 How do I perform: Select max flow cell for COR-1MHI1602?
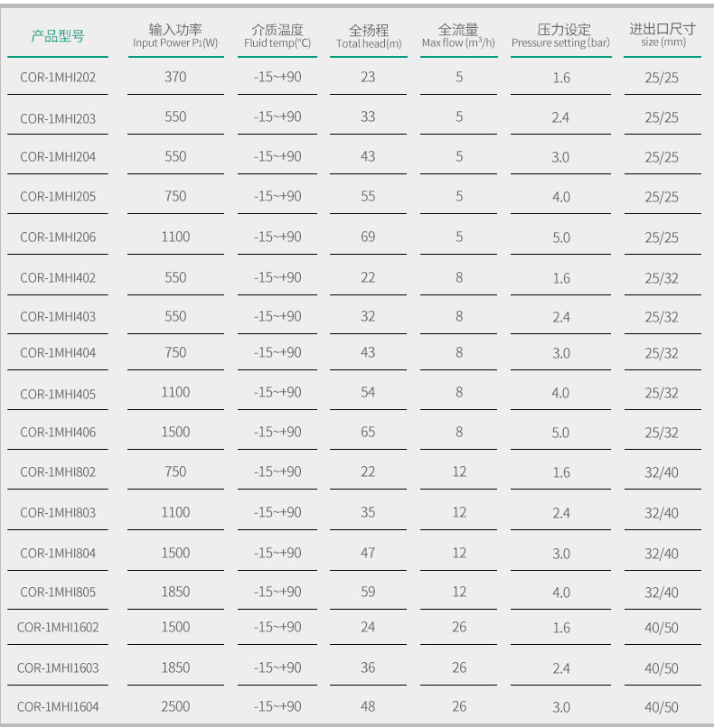(x=459, y=628)
